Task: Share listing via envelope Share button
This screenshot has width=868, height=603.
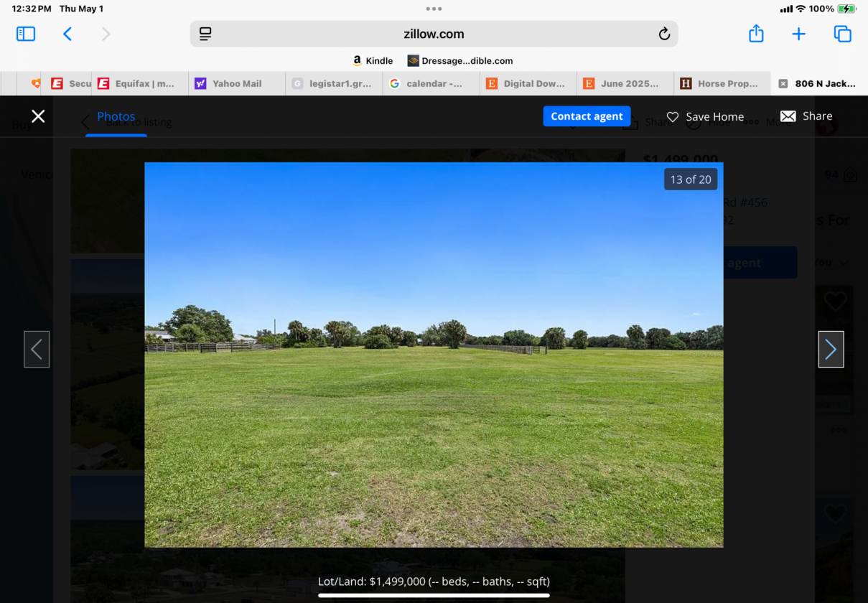Action: pyautogui.click(x=806, y=116)
